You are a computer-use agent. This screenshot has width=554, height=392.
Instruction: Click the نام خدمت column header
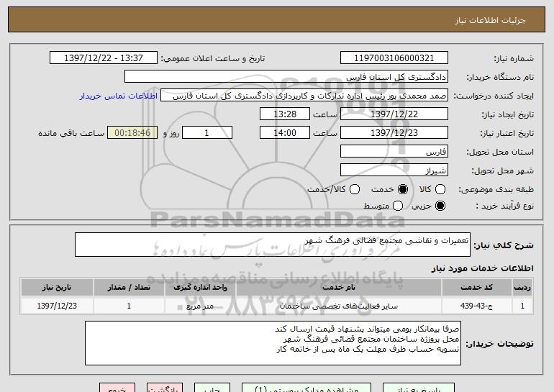pos(338,288)
